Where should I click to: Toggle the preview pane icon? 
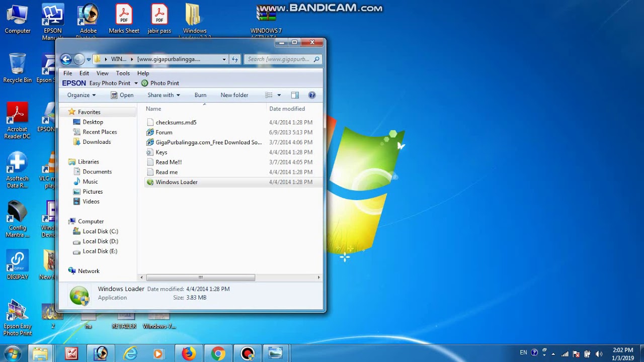tap(295, 95)
